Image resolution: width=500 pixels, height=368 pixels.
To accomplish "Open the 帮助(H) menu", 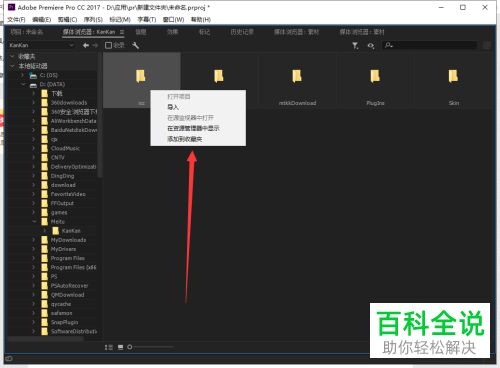I will [201, 20].
